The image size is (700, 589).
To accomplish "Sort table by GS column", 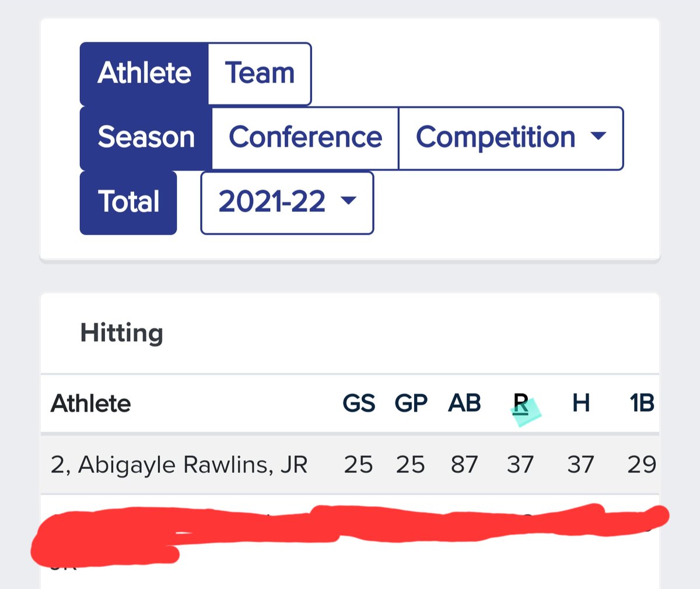I will tap(359, 404).
